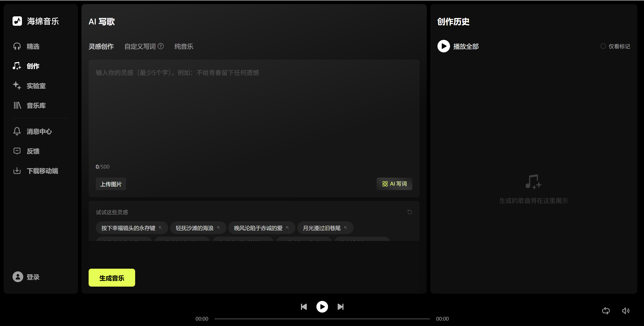Switch to the 自定义写词 tab
The width and height of the screenshot is (644, 326).
(141, 46)
